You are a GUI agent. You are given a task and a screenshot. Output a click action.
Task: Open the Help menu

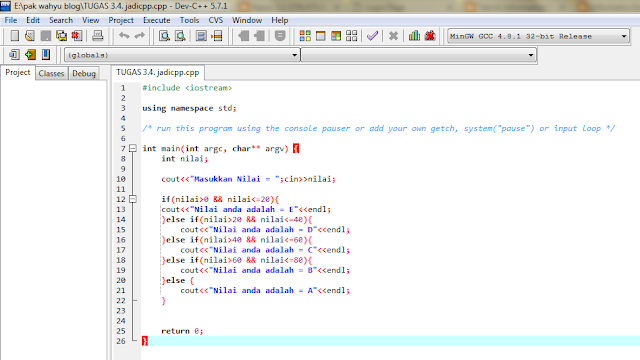[280, 20]
